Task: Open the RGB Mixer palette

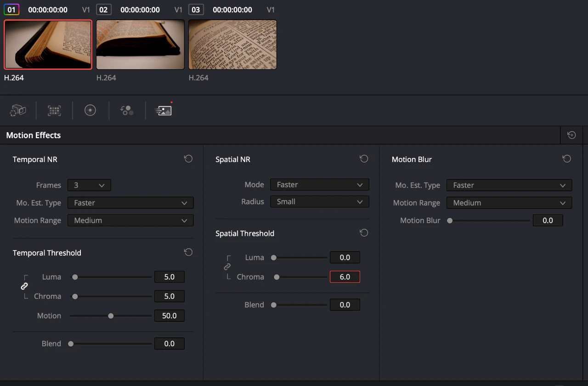Action: tap(127, 110)
